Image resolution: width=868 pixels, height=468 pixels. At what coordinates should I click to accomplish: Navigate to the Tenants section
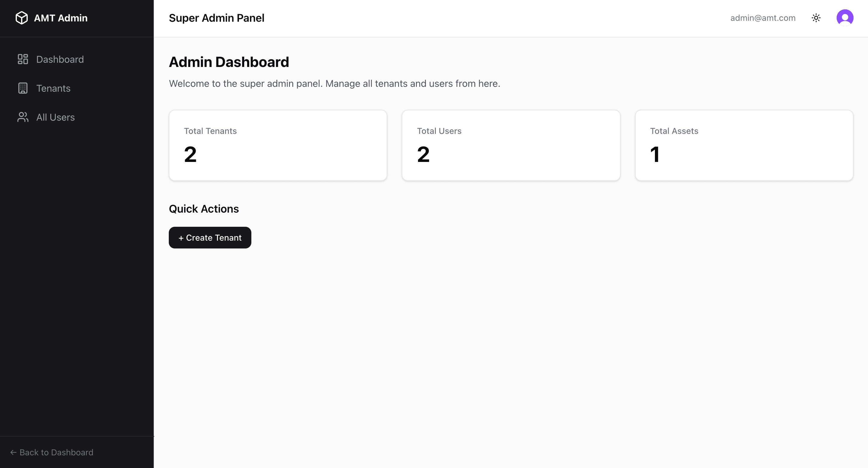[x=53, y=88]
